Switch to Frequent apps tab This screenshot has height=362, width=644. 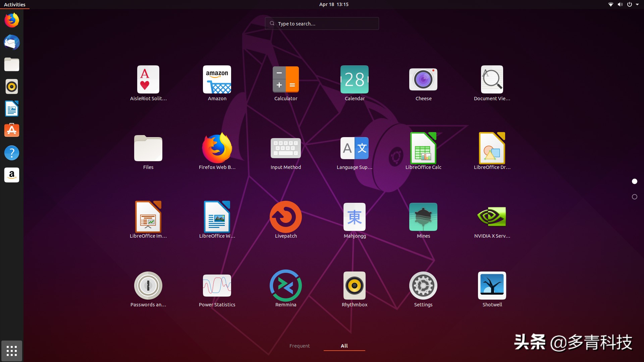tap(300, 346)
